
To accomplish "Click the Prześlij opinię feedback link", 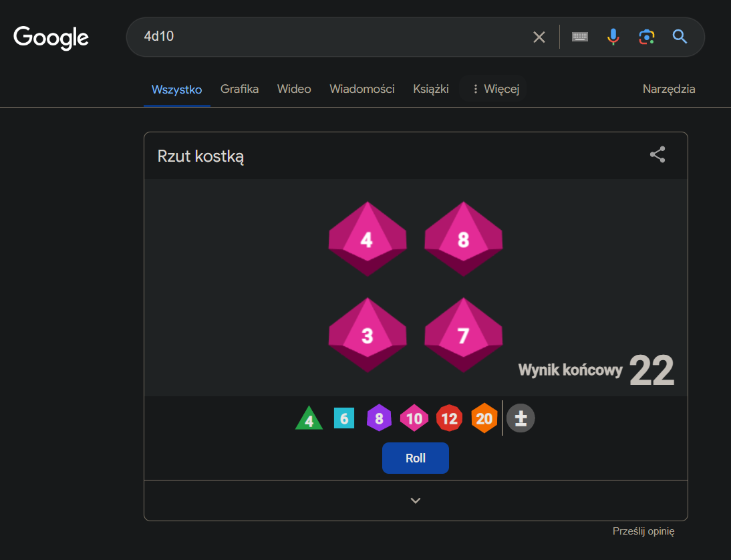I will click(x=643, y=531).
